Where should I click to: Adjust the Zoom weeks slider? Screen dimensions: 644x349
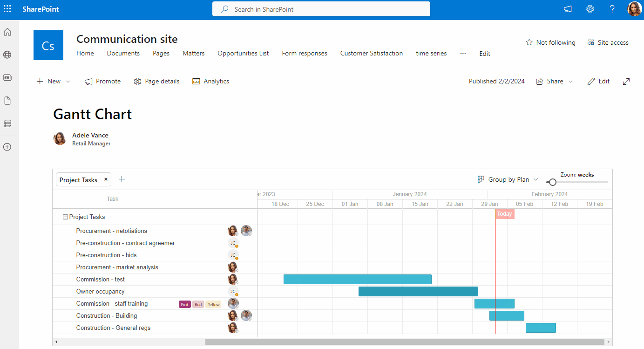pos(552,182)
